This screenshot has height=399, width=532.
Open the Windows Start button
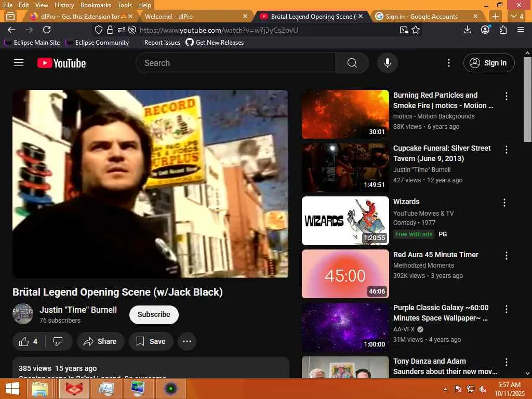12,389
